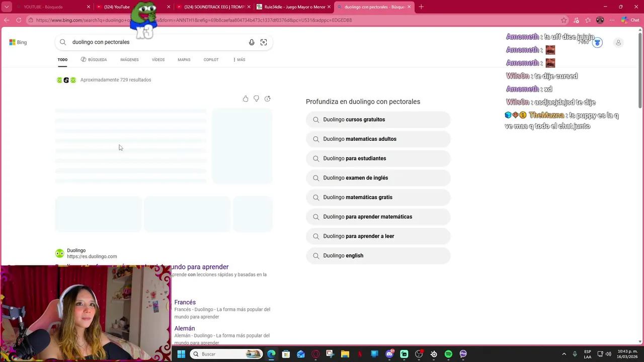Click suggestion Duolingo cursos gratuitos
This screenshot has height=362, width=644.
click(x=378, y=120)
